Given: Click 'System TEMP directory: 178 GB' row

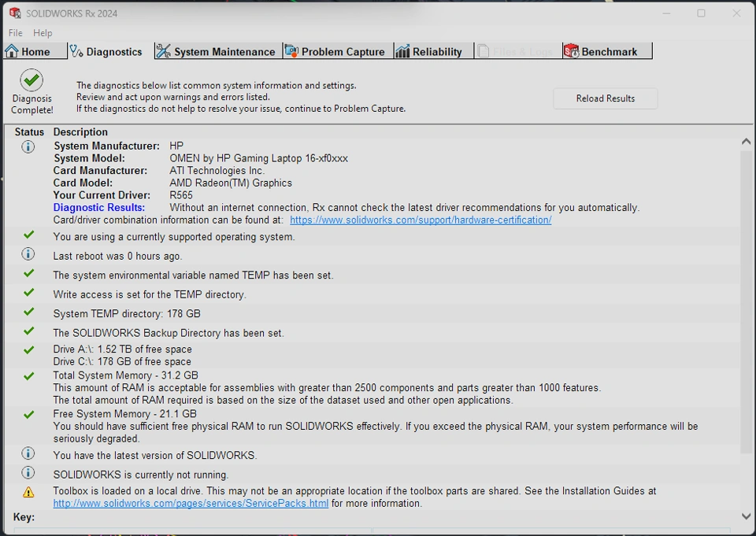Looking at the screenshot, I should [127, 314].
